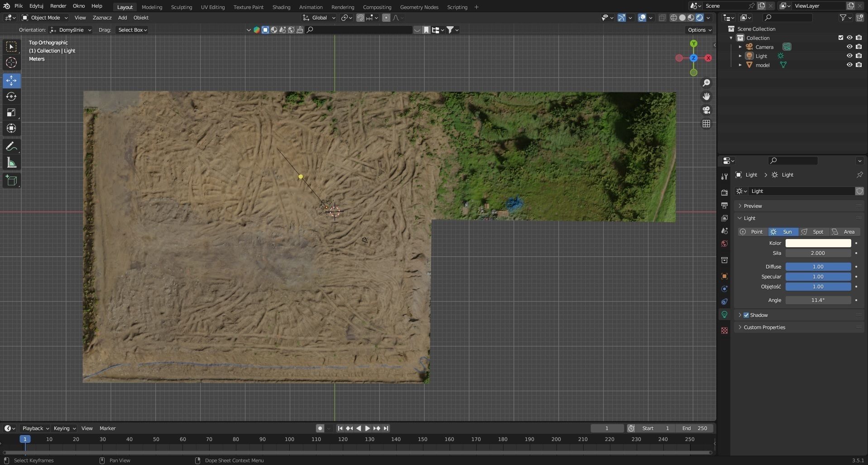868x465 pixels.
Task: Open the Physics properties tab
Action: (x=724, y=289)
